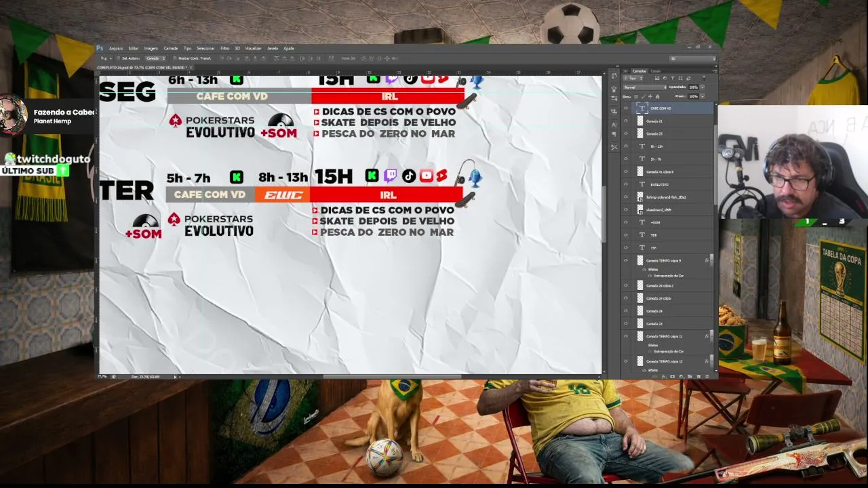The image size is (868, 488).
Task: Switch to the 3D panel tab
Action: (625, 71)
